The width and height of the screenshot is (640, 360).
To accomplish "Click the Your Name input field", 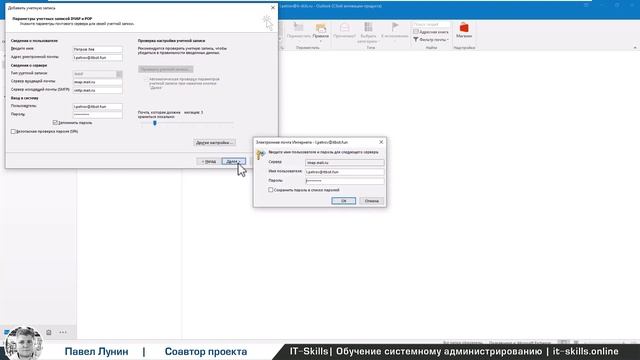I will click(x=98, y=49).
